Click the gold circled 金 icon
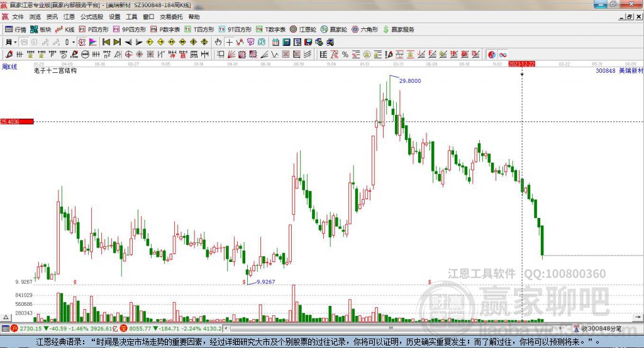644x348 pixels. (367, 54)
